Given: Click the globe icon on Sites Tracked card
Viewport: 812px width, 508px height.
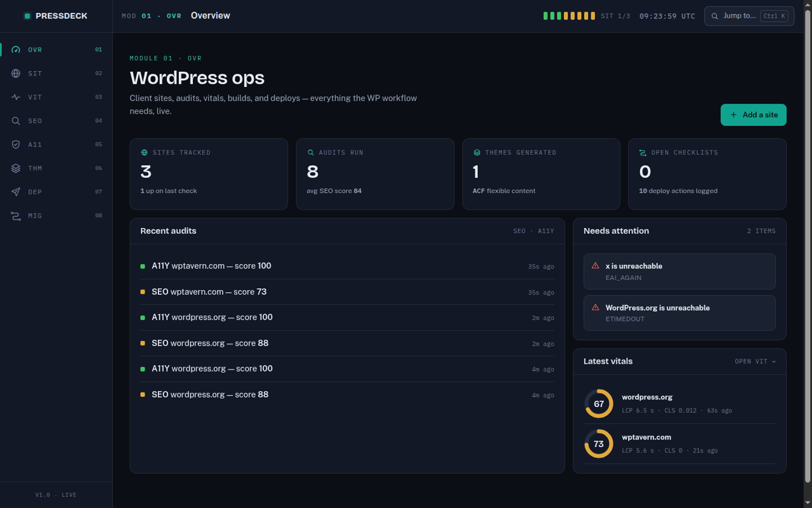Looking at the screenshot, I should click(144, 152).
